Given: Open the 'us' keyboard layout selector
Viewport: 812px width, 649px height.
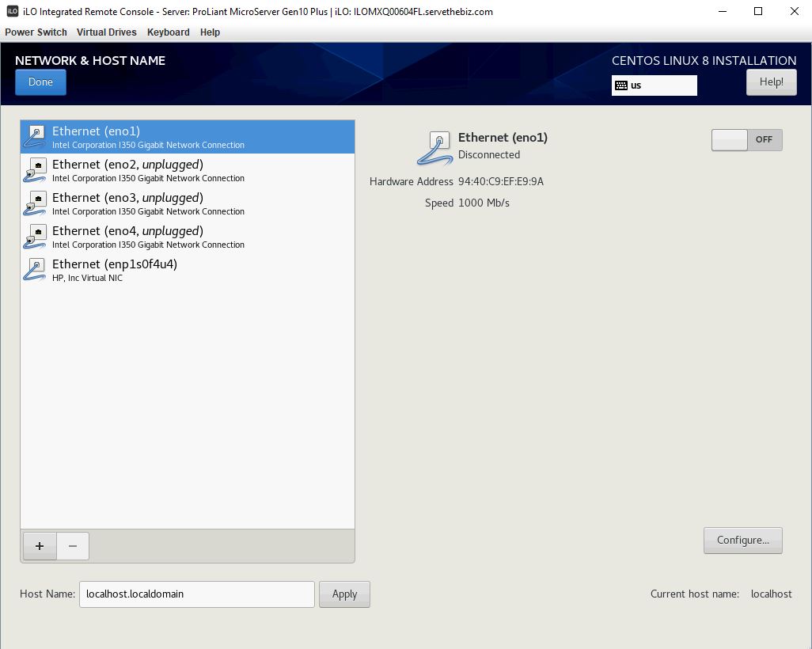Looking at the screenshot, I should [x=654, y=85].
